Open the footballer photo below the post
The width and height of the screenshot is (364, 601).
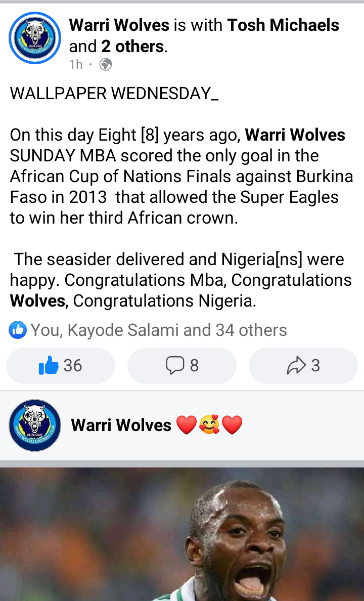(182, 534)
